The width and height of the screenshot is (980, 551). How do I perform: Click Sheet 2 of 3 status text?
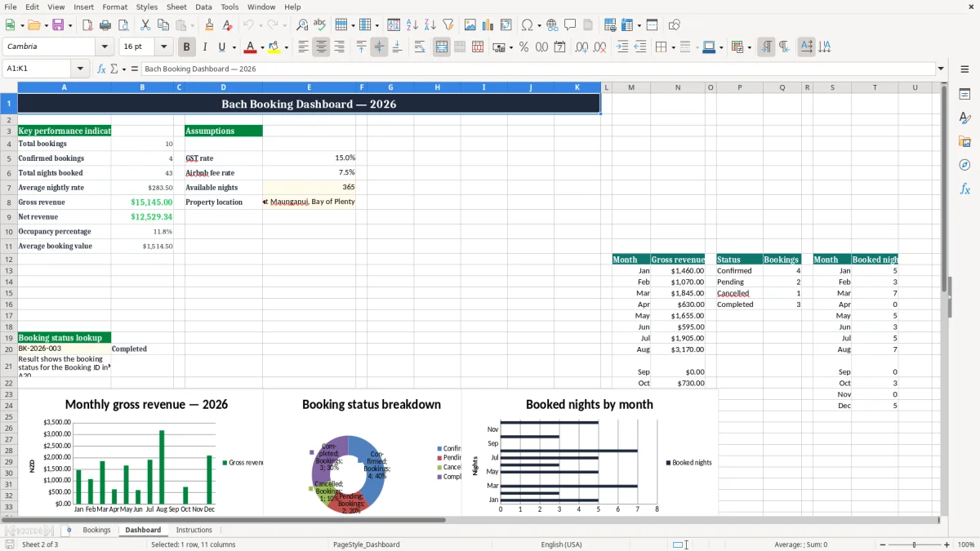pyautogui.click(x=40, y=544)
